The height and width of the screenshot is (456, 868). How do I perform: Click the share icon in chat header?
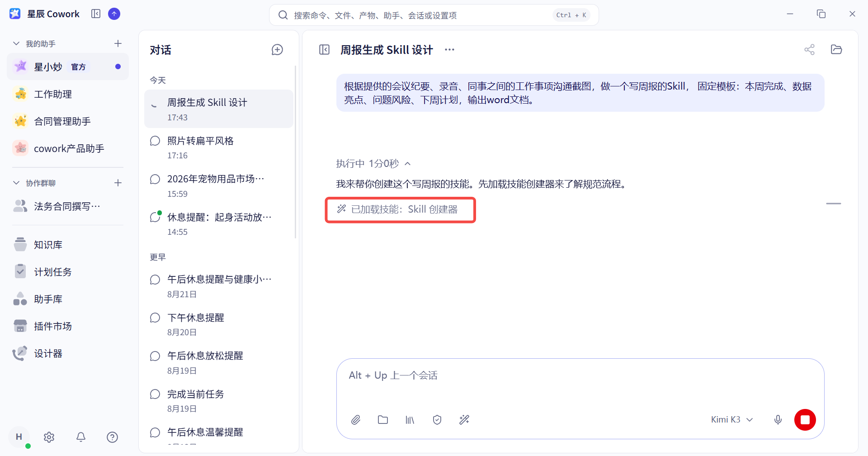tap(809, 50)
